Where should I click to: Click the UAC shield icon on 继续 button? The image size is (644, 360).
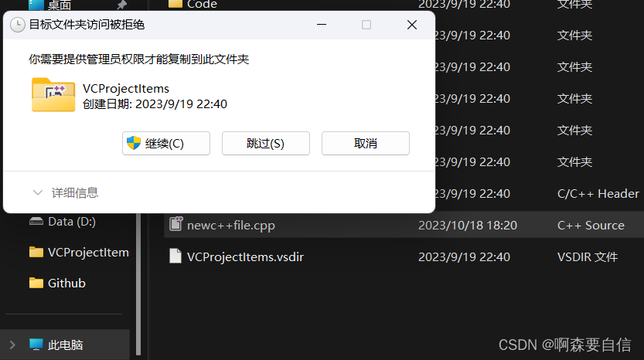(134, 143)
